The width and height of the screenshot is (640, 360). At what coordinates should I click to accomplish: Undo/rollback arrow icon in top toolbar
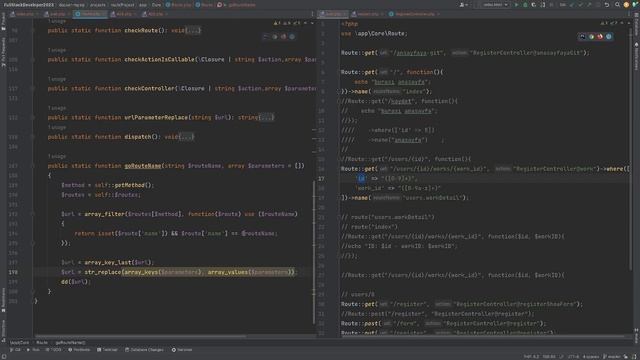coord(607,5)
